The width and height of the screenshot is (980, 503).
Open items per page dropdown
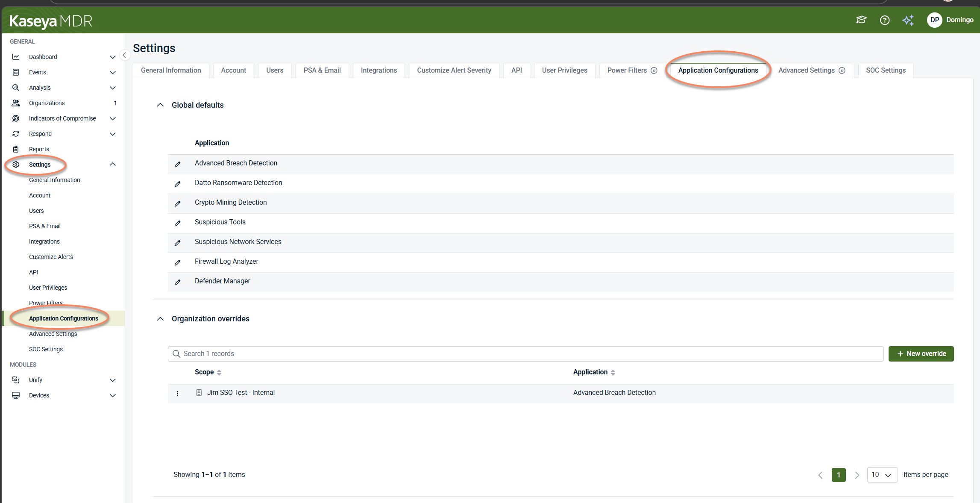coord(882,475)
